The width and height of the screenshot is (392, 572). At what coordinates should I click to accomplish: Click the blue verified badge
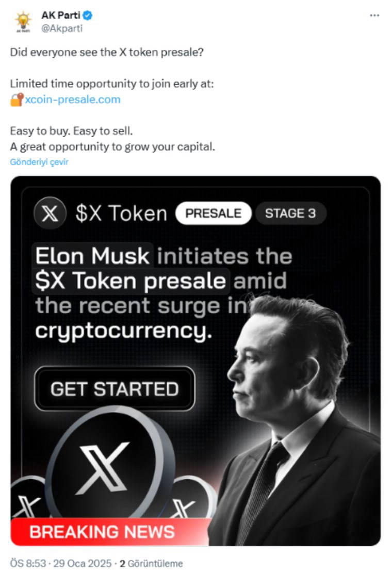(x=88, y=16)
